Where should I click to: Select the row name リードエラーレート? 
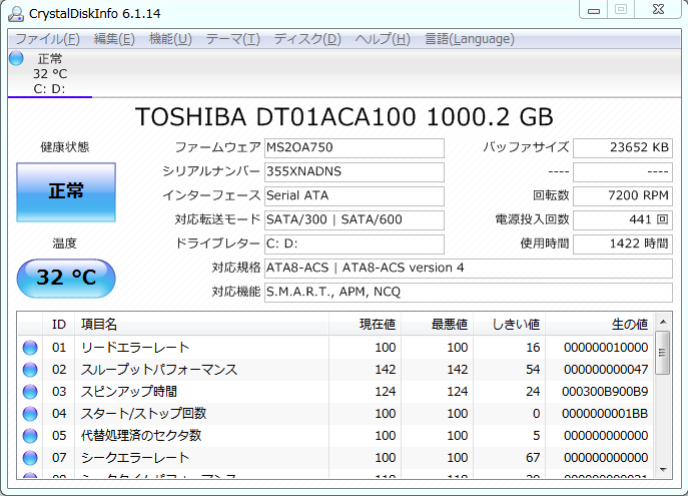tap(135, 348)
